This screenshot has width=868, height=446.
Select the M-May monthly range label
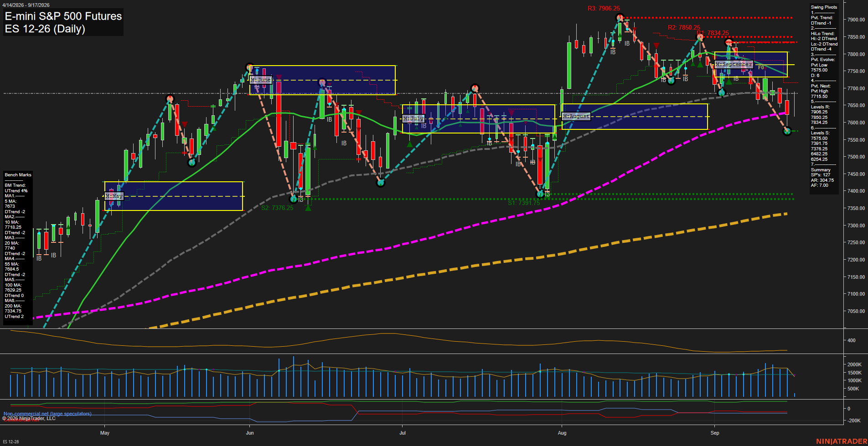pos(114,196)
